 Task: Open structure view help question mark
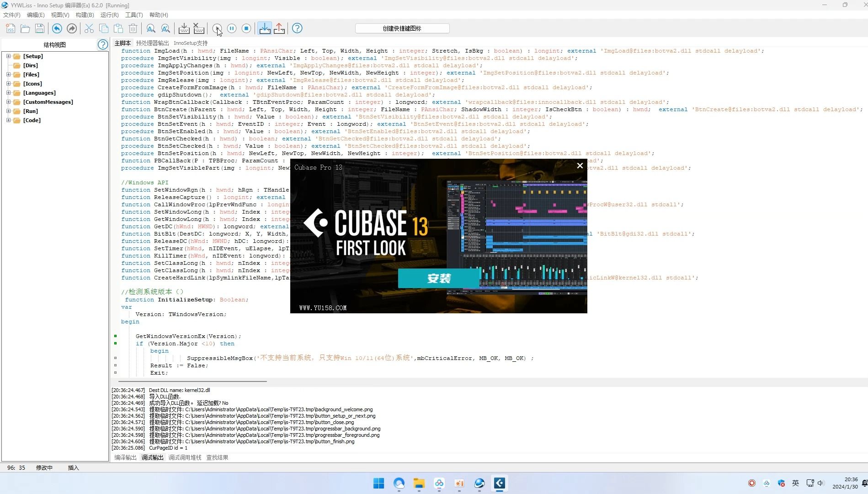(103, 44)
